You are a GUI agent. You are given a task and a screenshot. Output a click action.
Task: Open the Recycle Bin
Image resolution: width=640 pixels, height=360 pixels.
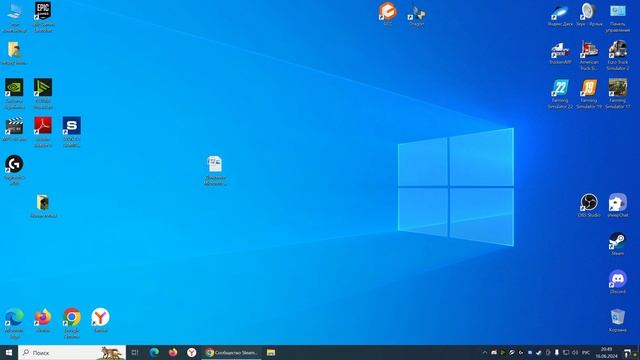coord(618,320)
